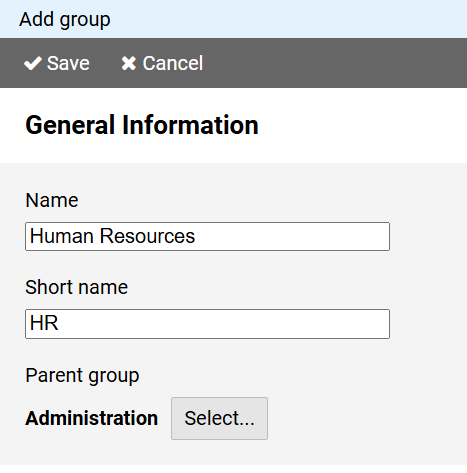
Task: Click the Save label in toolbar
Action: (68, 63)
